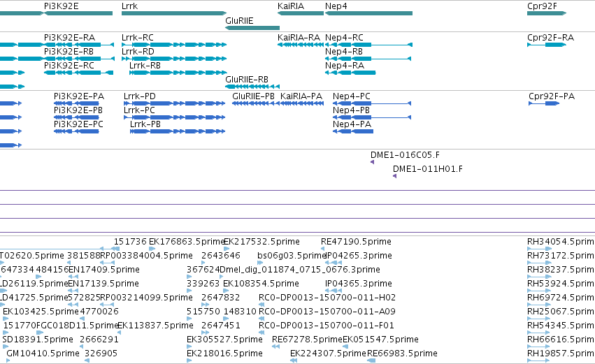Select EST FGC018D11.5prime
The height and width of the screenshot is (364, 595).
[x=78, y=326]
